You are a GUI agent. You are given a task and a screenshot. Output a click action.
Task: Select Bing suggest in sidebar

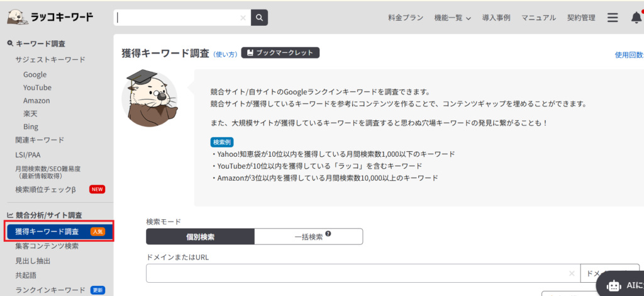click(31, 127)
